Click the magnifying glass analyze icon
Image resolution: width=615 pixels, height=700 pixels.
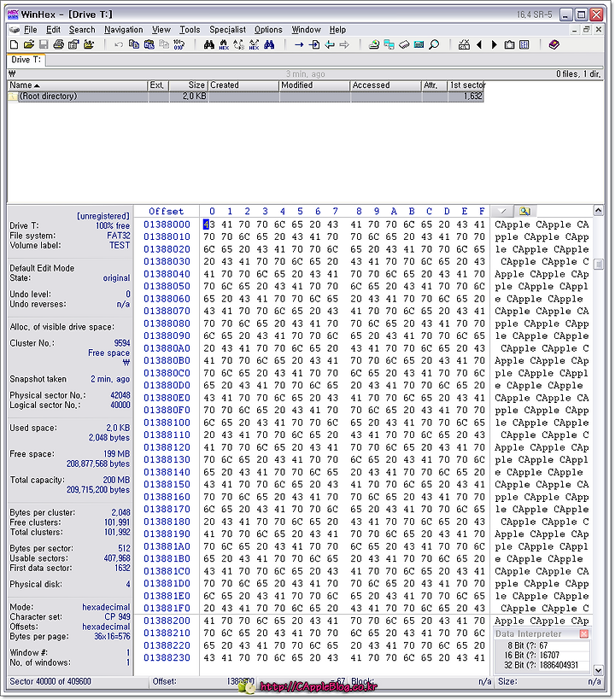pyautogui.click(x=434, y=44)
